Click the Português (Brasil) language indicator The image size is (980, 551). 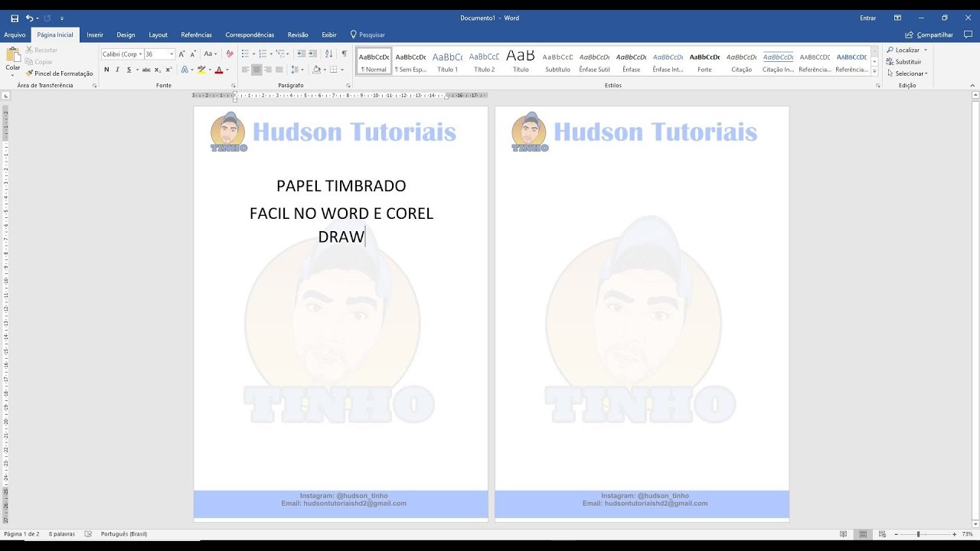(x=124, y=534)
